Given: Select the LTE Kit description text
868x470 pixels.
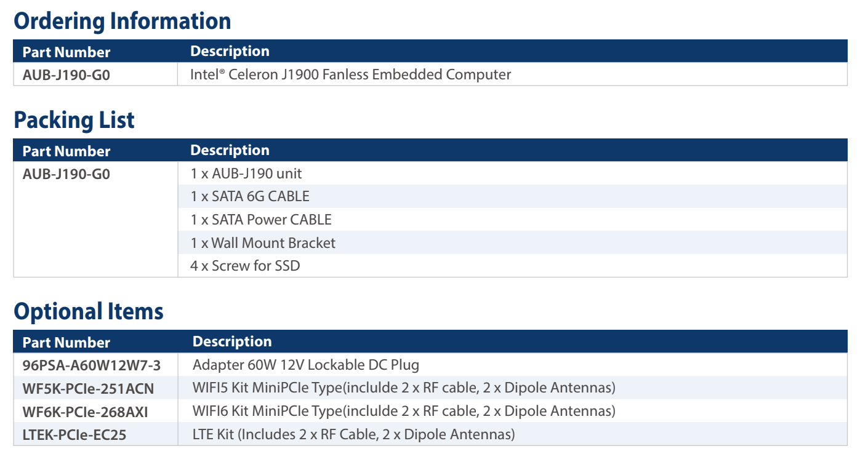Looking at the screenshot, I should click(x=353, y=434).
